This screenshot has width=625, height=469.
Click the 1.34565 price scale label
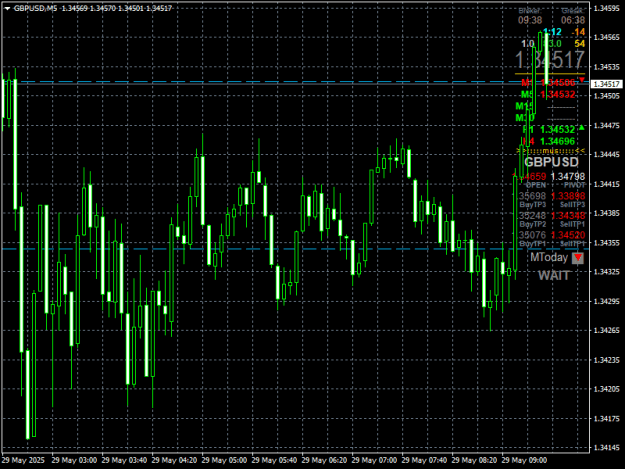(606, 37)
